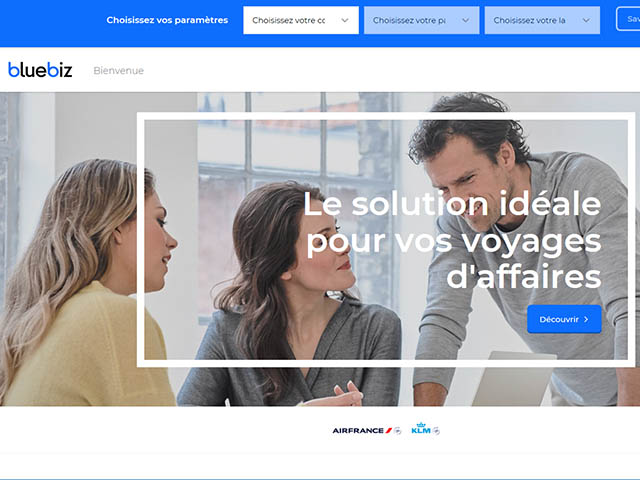Open the Bienvenue menu item
Image resolution: width=640 pixels, height=480 pixels.
point(118,71)
